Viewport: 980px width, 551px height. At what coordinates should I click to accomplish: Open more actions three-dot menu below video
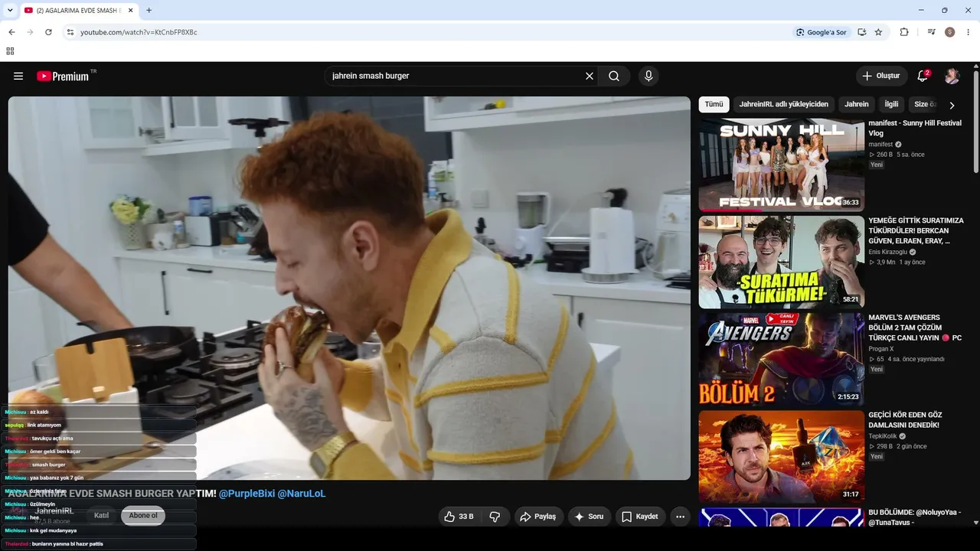tap(680, 517)
